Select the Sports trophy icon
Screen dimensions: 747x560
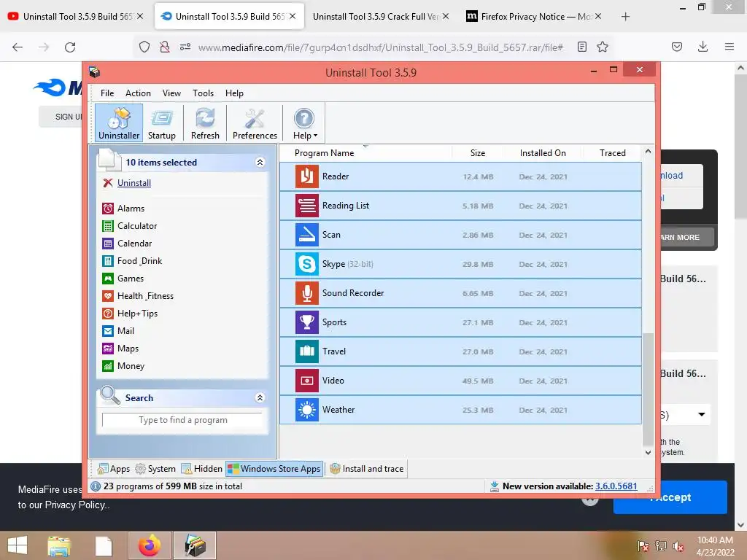point(307,322)
